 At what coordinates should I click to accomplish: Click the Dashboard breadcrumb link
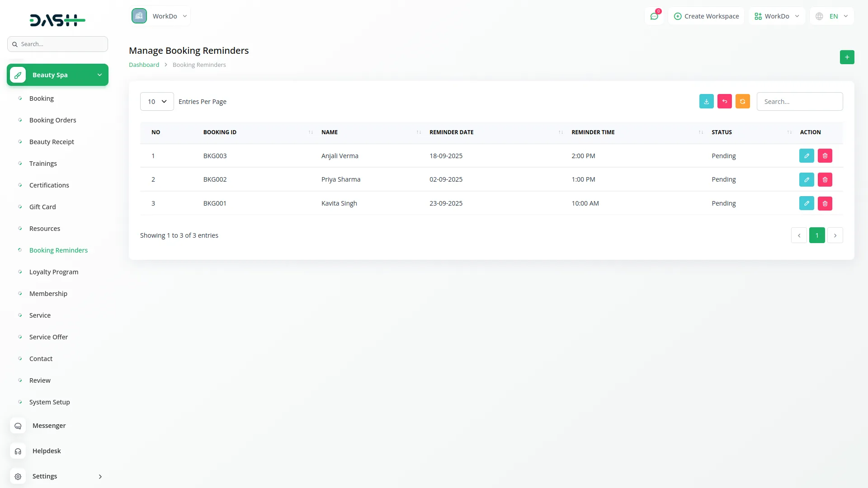pos(144,65)
